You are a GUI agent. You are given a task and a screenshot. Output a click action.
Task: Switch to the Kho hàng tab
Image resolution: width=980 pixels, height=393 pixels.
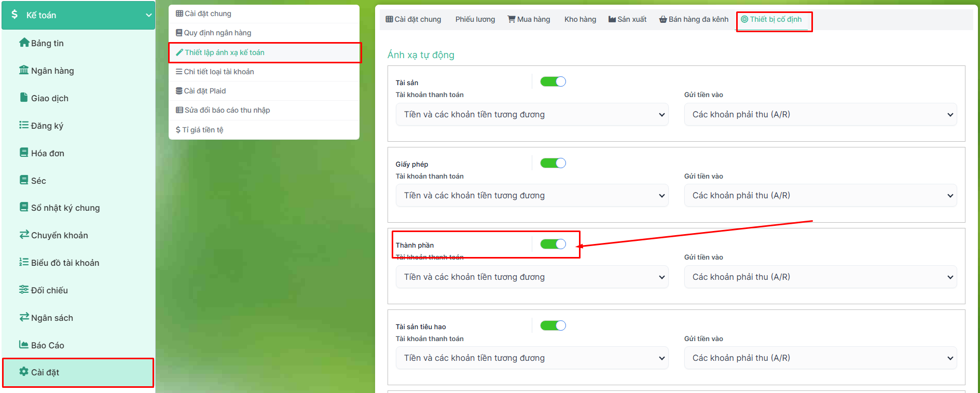(x=580, y=19)
